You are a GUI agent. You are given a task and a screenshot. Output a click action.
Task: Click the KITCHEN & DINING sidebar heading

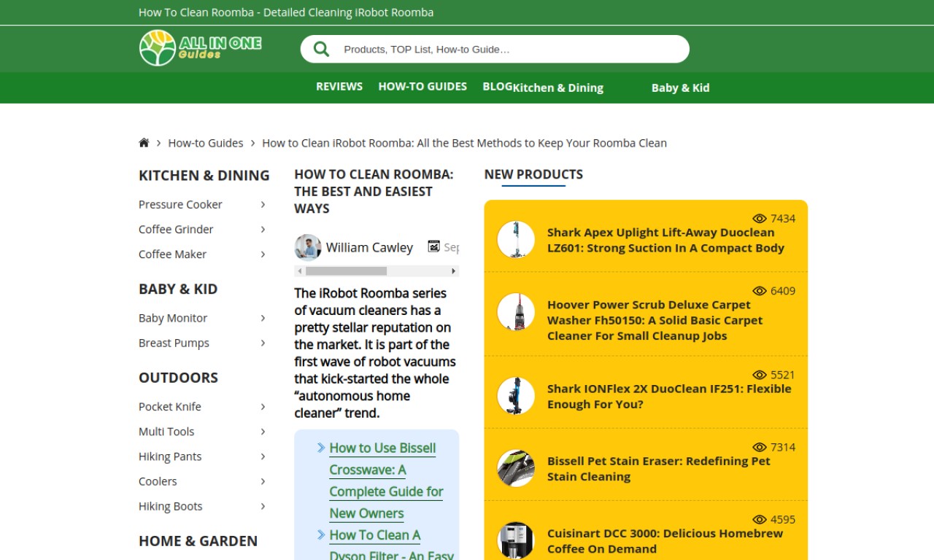tap(204, 176)
